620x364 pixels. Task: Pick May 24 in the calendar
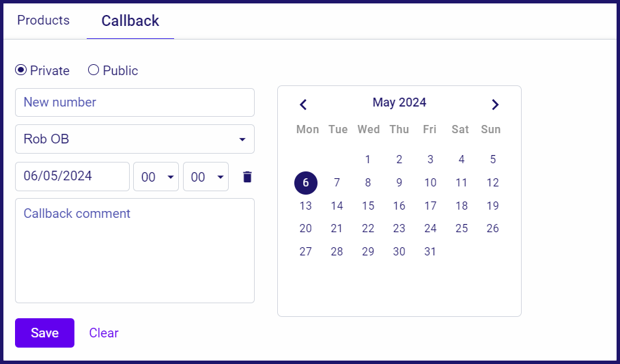(430, 229)
